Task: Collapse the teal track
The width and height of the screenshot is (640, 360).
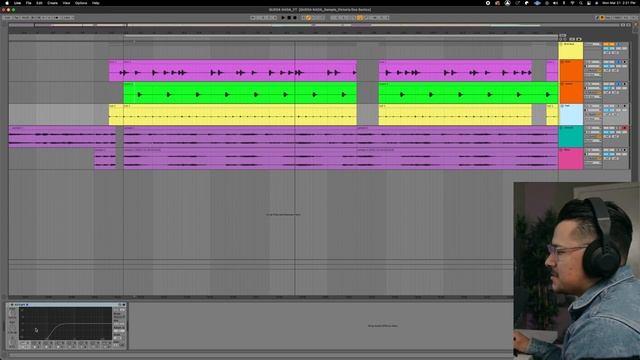Action: coord(561,128)
